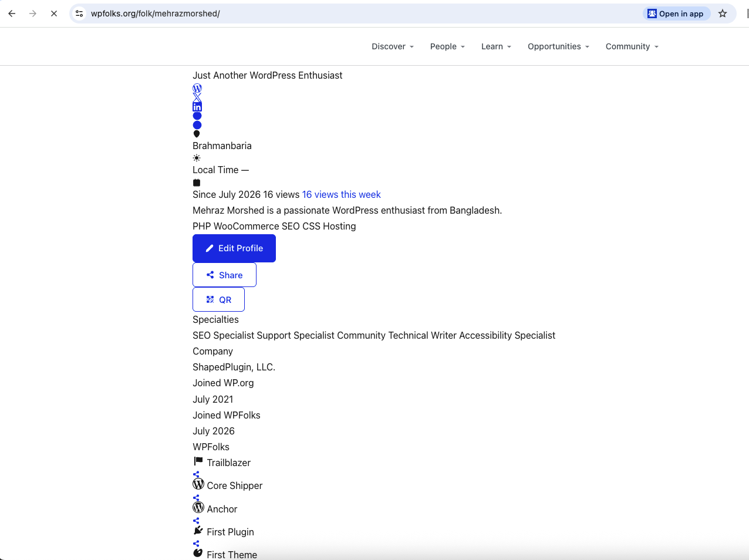Click the ShapedPlugin, LLC. company text

234,367
